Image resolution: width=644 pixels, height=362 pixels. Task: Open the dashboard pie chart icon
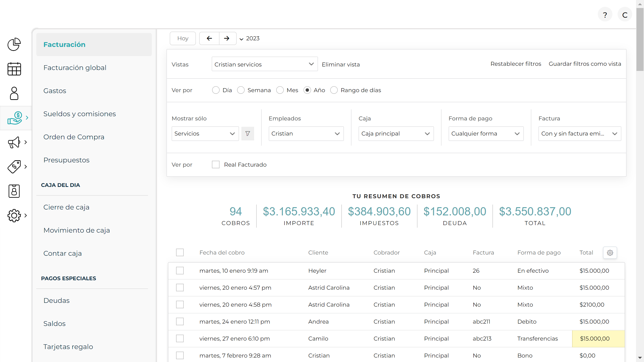click(14, 44)
